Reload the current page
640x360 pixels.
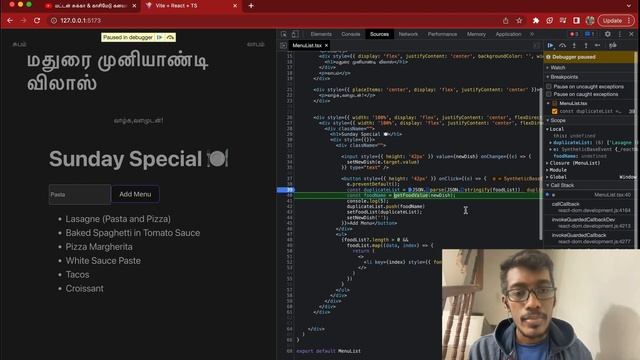tap(37, 20)
